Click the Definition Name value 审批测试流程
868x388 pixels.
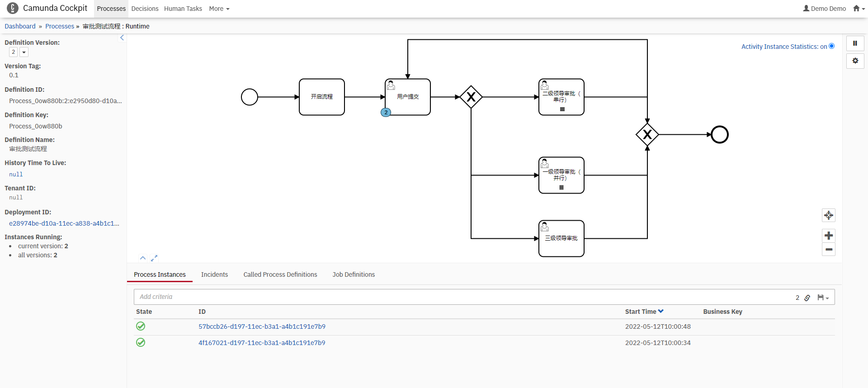28,149
